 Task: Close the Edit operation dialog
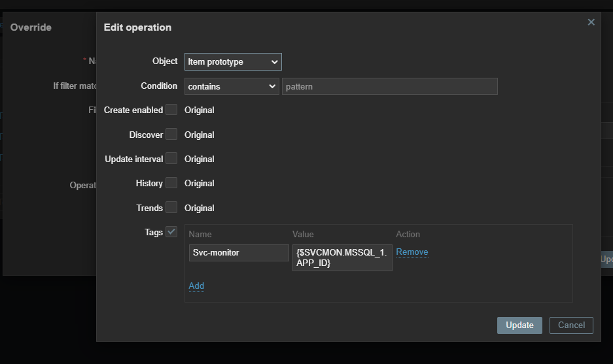[591, 22]
